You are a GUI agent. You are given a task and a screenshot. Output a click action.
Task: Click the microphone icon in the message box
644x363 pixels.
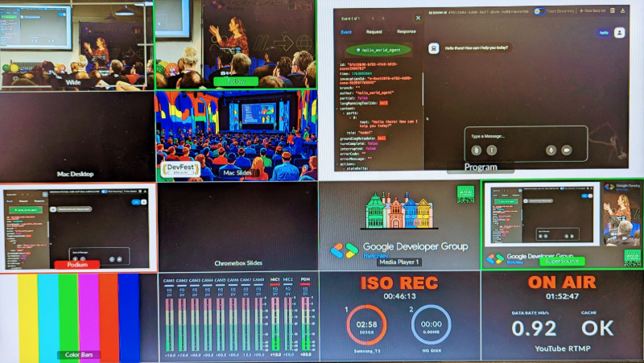(x=551, y=150)
